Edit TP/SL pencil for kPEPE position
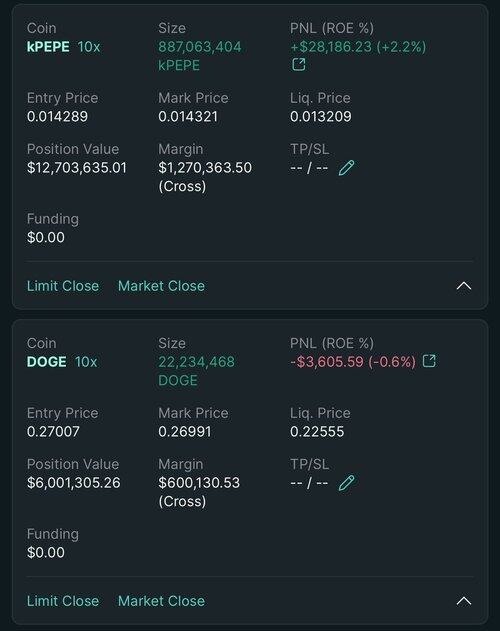Image resolution: width=500 pixels, height=631 pixels. click(x=347, y=168)
